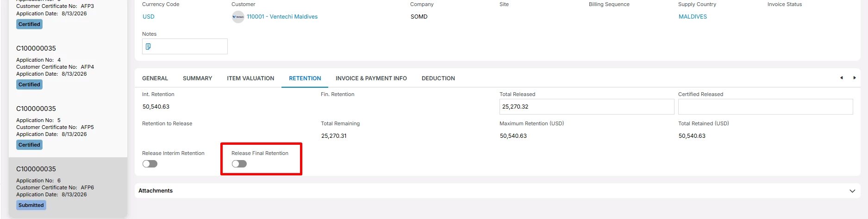Open INVOICE & PAYMENT INFO tab
Screen dimensions: 868x219
pos(371,78)
